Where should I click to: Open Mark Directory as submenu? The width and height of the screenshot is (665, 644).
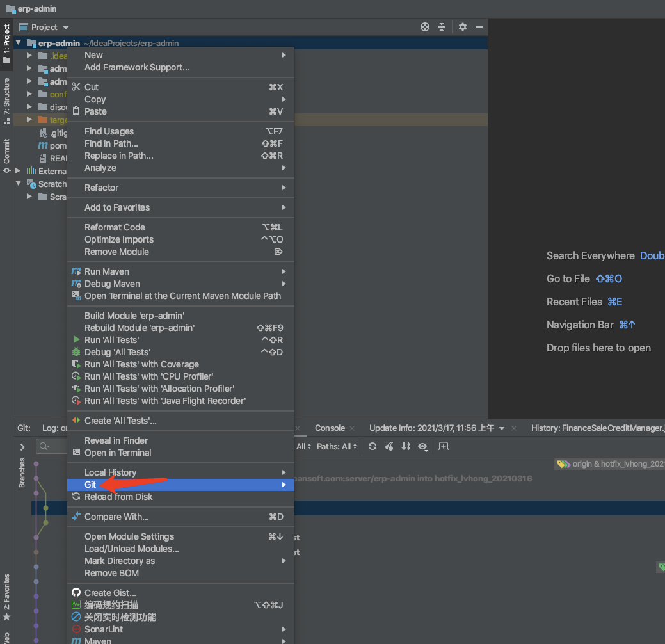tap(180, 561)
